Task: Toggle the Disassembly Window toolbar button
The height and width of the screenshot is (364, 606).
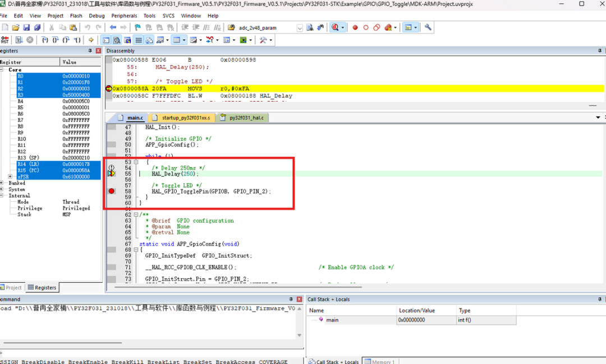Action: (x=117, y=40)
